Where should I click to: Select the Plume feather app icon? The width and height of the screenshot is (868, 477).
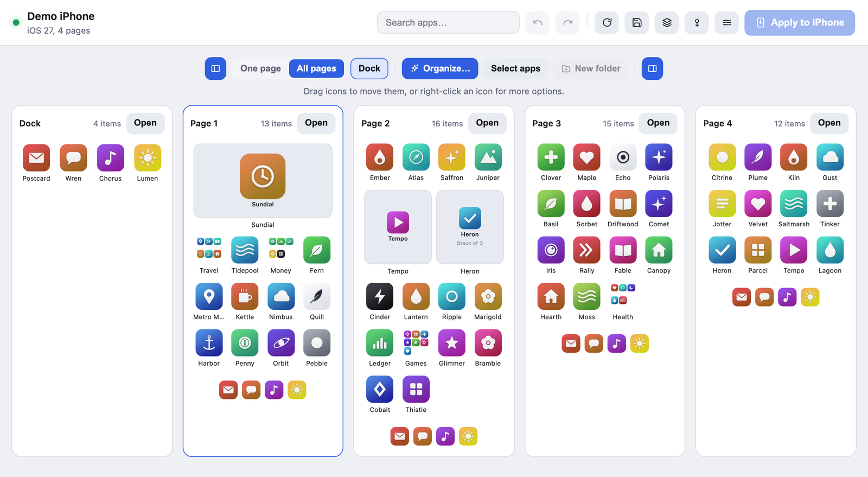758,157
